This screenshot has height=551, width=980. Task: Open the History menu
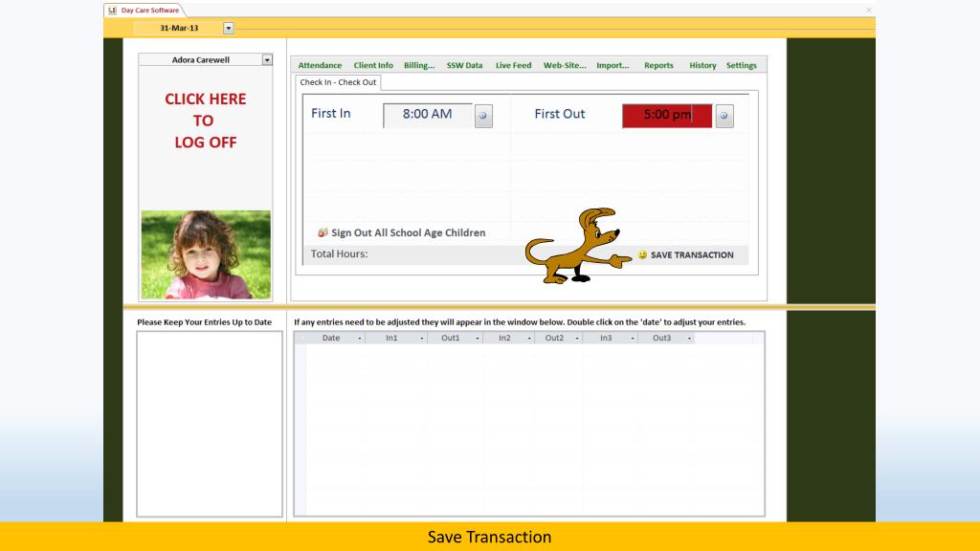[x=702, y=65]
